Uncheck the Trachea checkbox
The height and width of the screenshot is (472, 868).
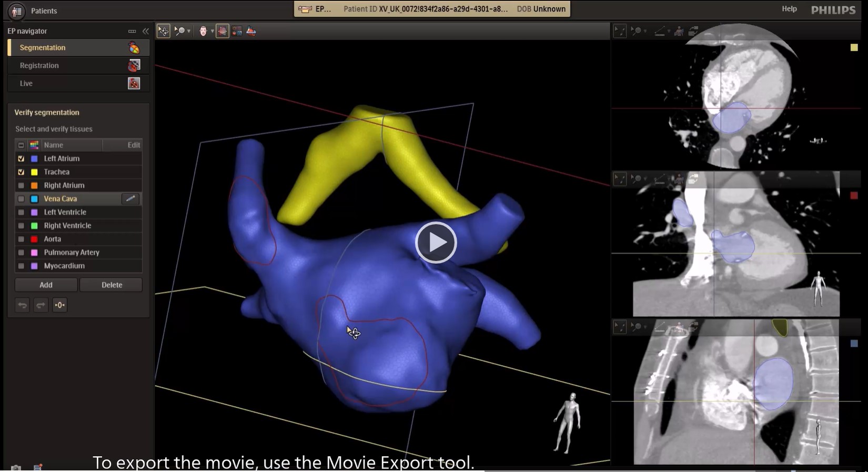[x=21, y=172]
